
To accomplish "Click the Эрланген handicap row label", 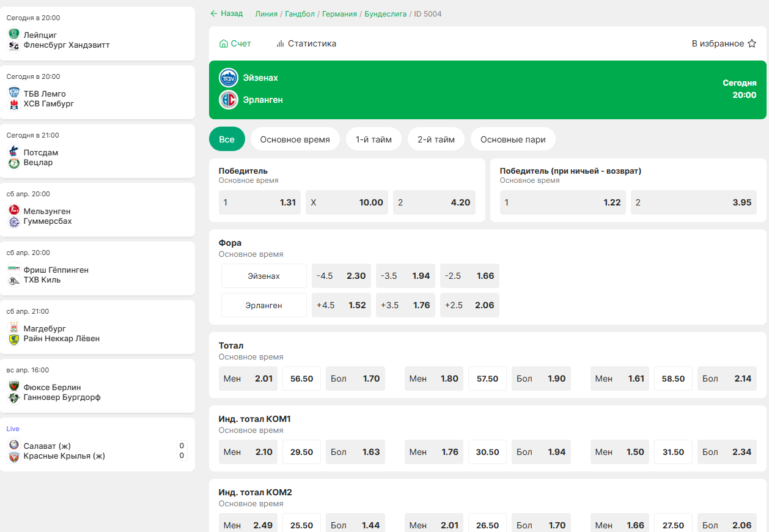I will pos(264,305).
